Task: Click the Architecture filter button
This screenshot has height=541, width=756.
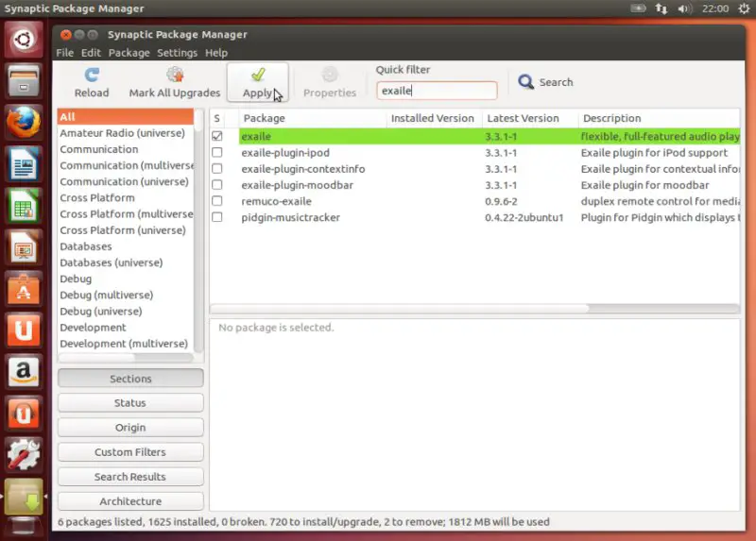Action: (130, 501)
